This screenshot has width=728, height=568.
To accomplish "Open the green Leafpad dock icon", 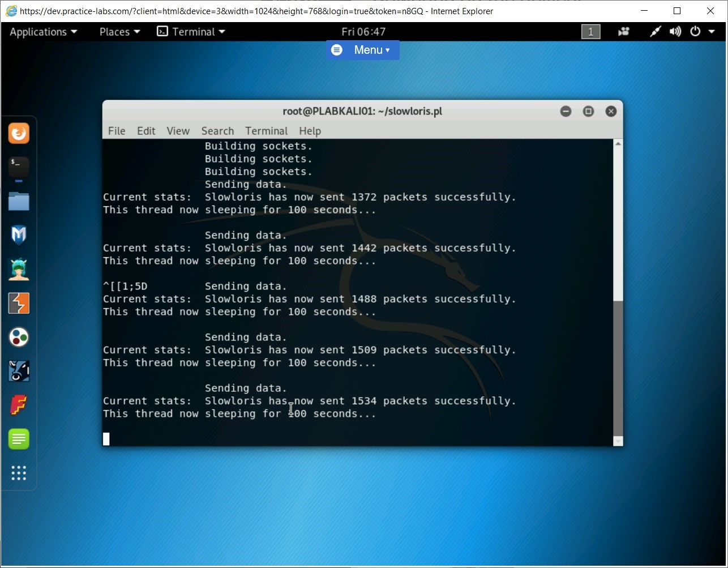I will click(19, 439).
